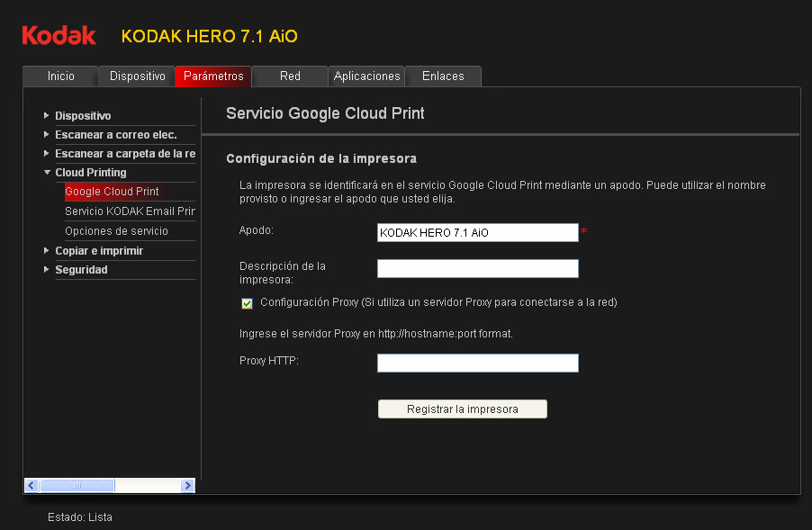Screen dimensions: 812x530
Task: Expand the Seguridad arrow
Action: [x=47, y=270]
